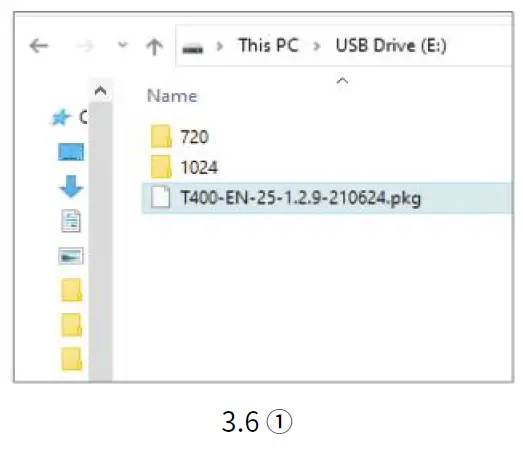Click the drive icon in address bar

pos(192,48)
